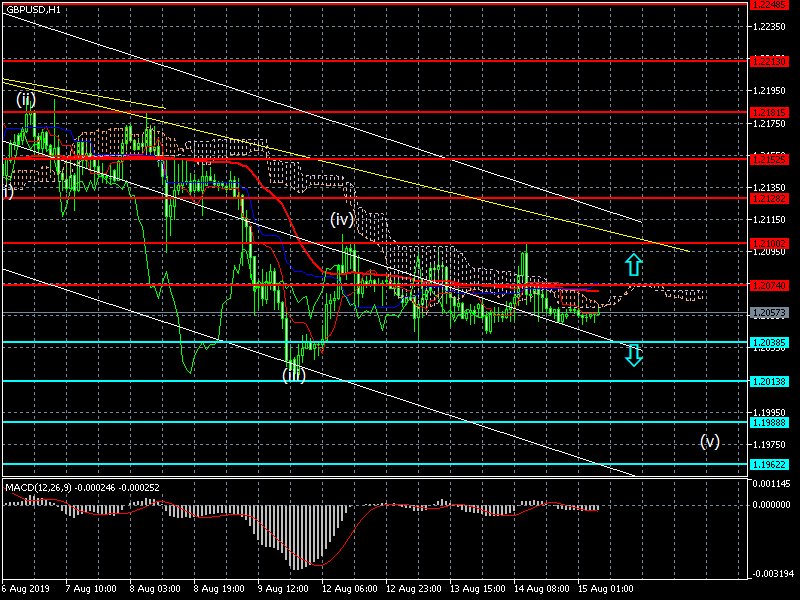
Task: Click the 12 Aug 06:00 time label
Action: point(348,590)
